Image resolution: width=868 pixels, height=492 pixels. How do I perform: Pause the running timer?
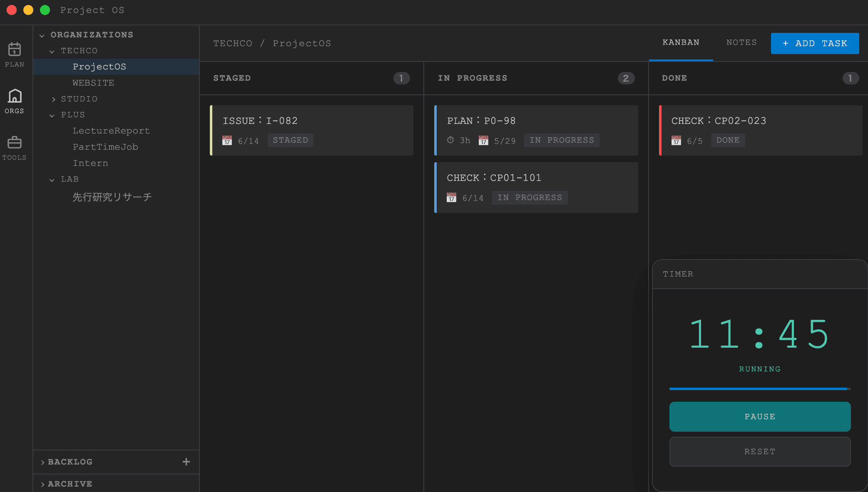[x=760, y=416]
